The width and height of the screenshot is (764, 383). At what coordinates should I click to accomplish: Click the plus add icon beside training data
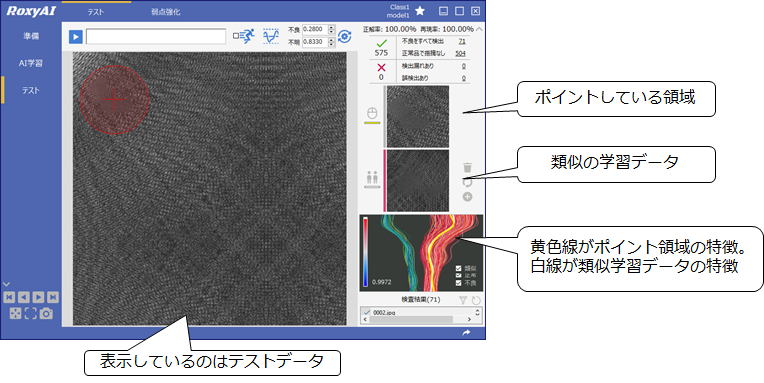pos(467,197)
